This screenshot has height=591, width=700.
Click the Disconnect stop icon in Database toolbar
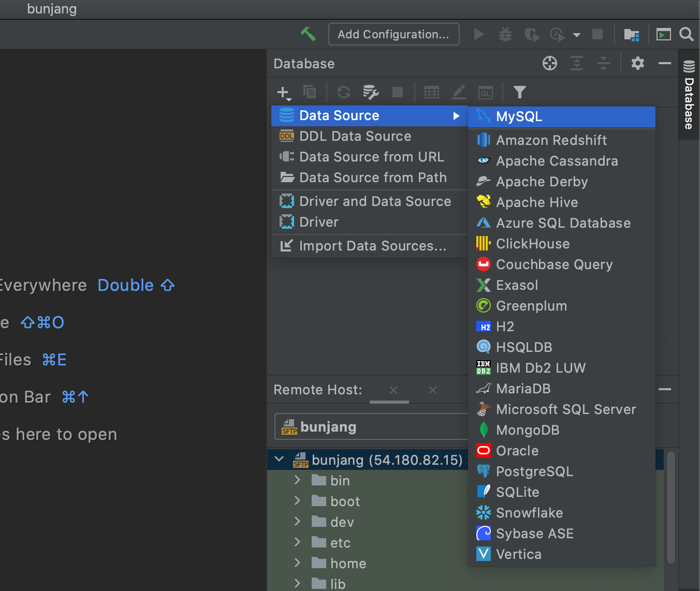click(398, 92)
